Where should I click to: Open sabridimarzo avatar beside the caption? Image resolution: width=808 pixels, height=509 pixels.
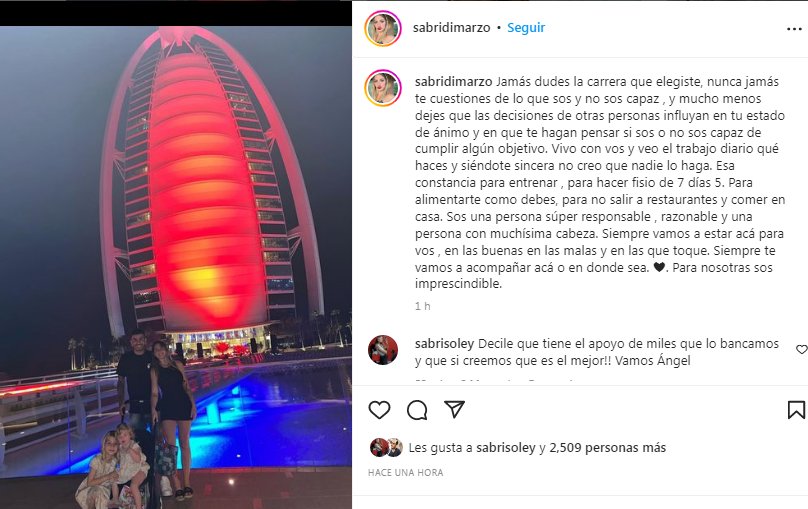pyautogui.click(x=383, y=88)
